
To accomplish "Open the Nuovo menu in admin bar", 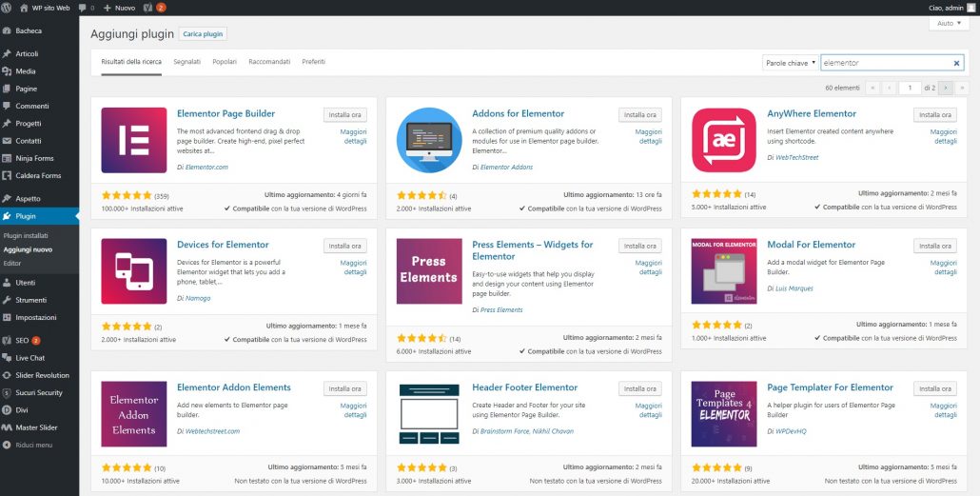I will pyautogui.click(x=117, y=8).
